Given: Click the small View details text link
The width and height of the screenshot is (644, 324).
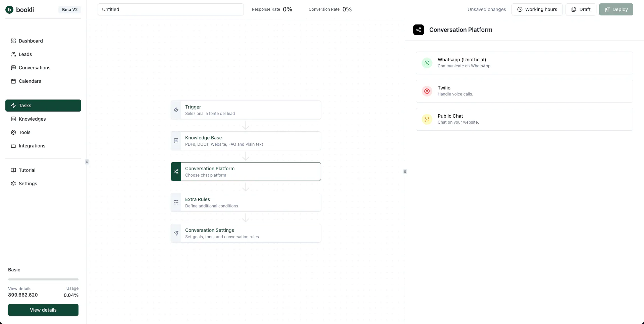Looking at the screenshot, I should coord(20,289).
